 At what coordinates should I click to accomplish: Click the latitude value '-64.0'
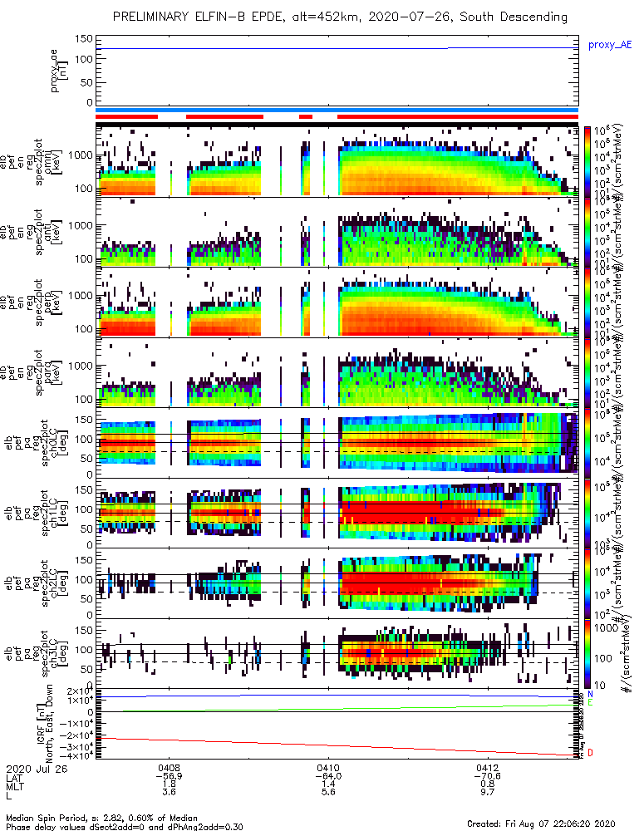pos(328,776)
